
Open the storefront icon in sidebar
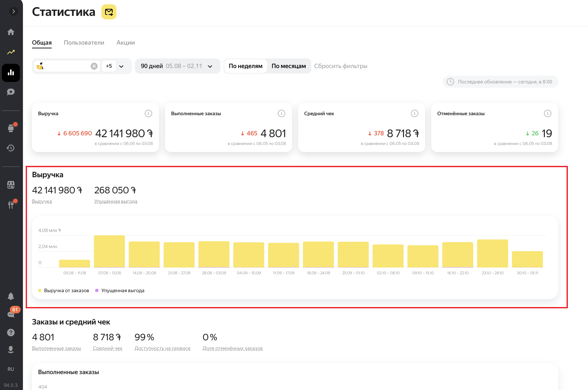coord(11,185)
